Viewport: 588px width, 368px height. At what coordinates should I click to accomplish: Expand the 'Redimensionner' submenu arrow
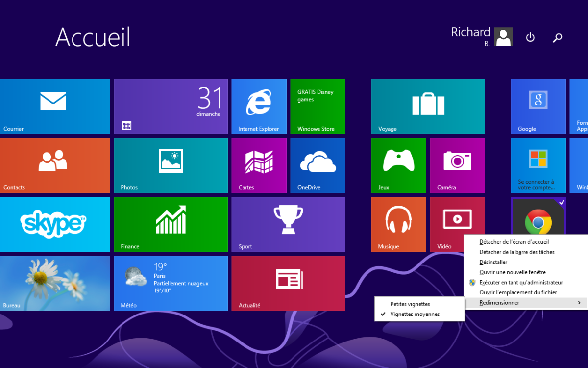(x=579, y=303)
